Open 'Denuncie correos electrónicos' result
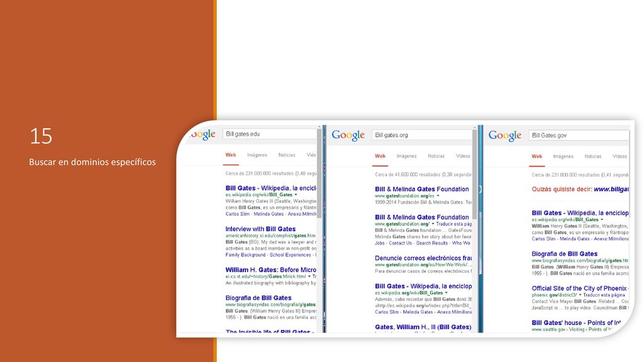This screenshot has width=644, height=362. (x=423, y=258)
